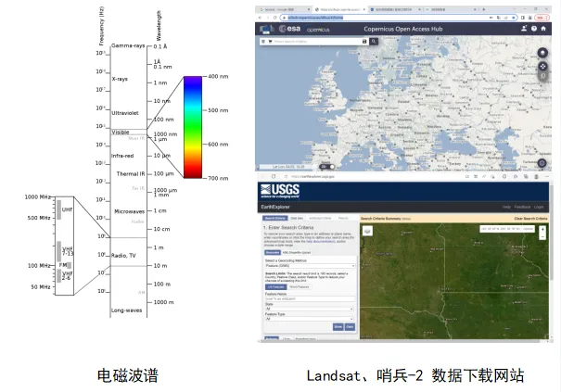Select the World Features button

pos(300,287)
